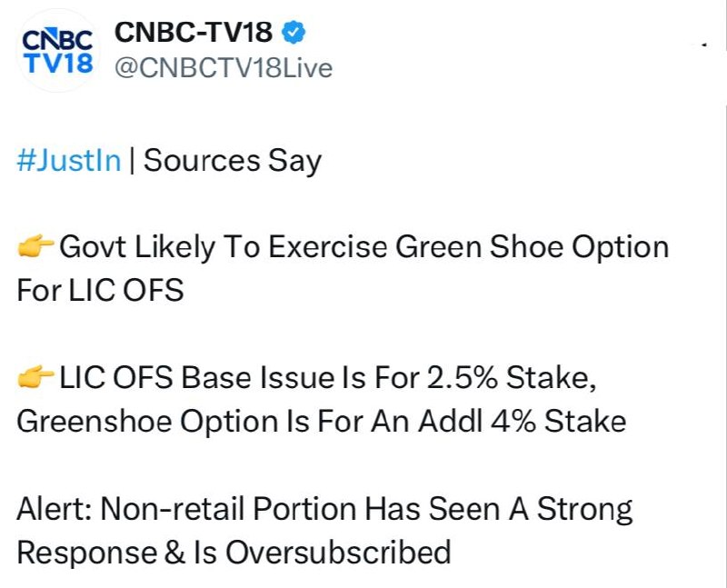The height and width of the screenshot is (588, 727).
Task: Click the second pointing hand emoji
Action: click(35, 376)
